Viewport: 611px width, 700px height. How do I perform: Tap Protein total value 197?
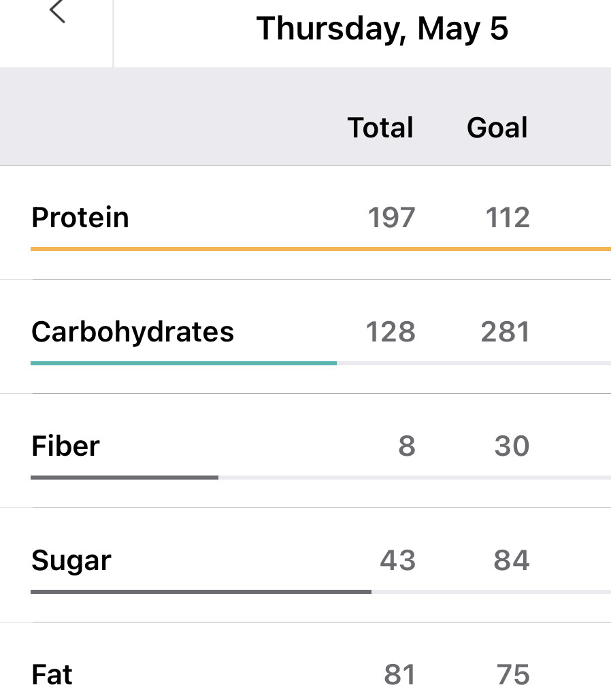coord(391,218)
